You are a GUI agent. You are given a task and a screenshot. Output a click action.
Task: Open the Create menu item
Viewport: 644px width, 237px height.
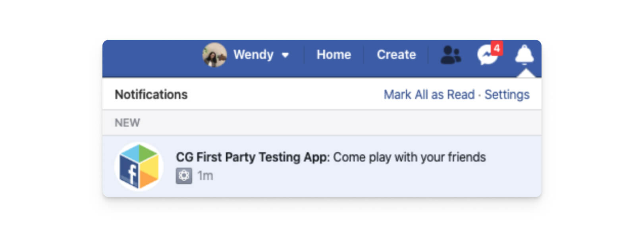[x=396, y=54]
